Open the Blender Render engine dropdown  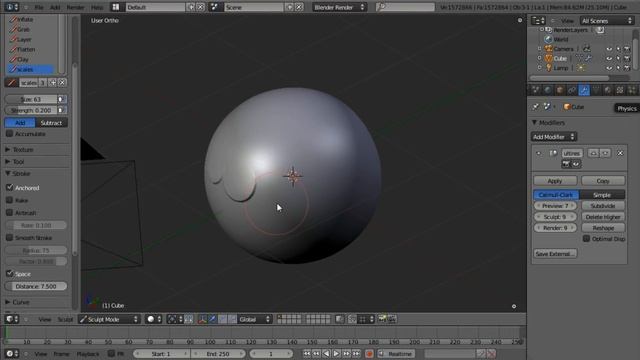(339, 7)
